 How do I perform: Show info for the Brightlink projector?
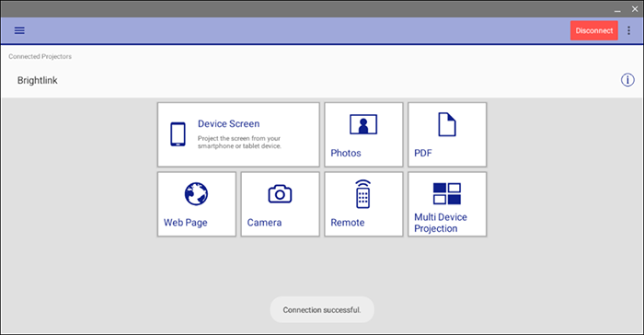(627, 80)
